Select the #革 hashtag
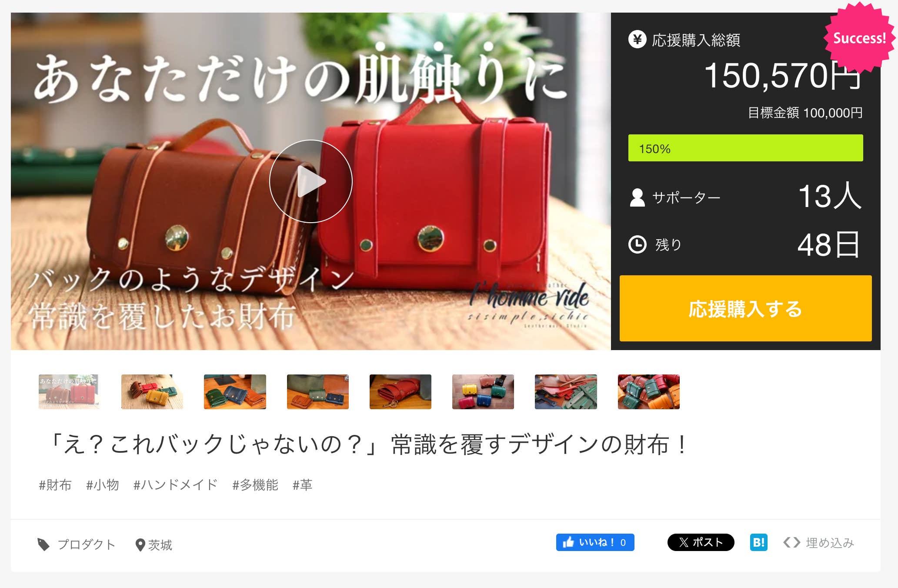This screenshot has height=588, width=898. [x=302, y=485]
